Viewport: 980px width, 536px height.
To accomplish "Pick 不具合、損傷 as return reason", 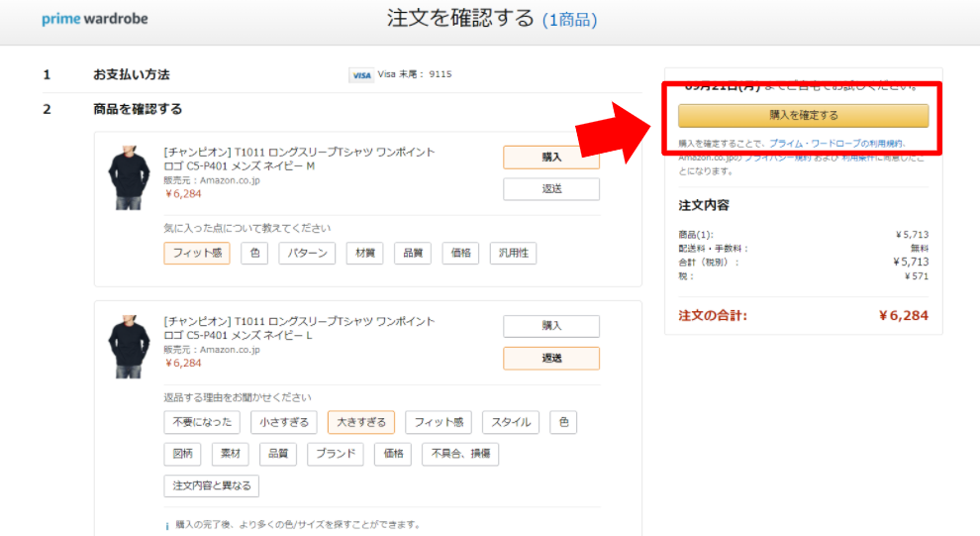I will pos(460,454).
